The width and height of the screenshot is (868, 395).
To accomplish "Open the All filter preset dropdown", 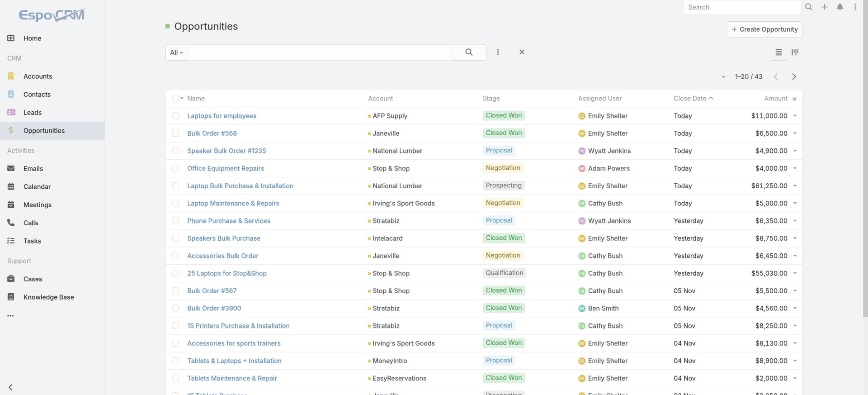I will pos(177,52).
